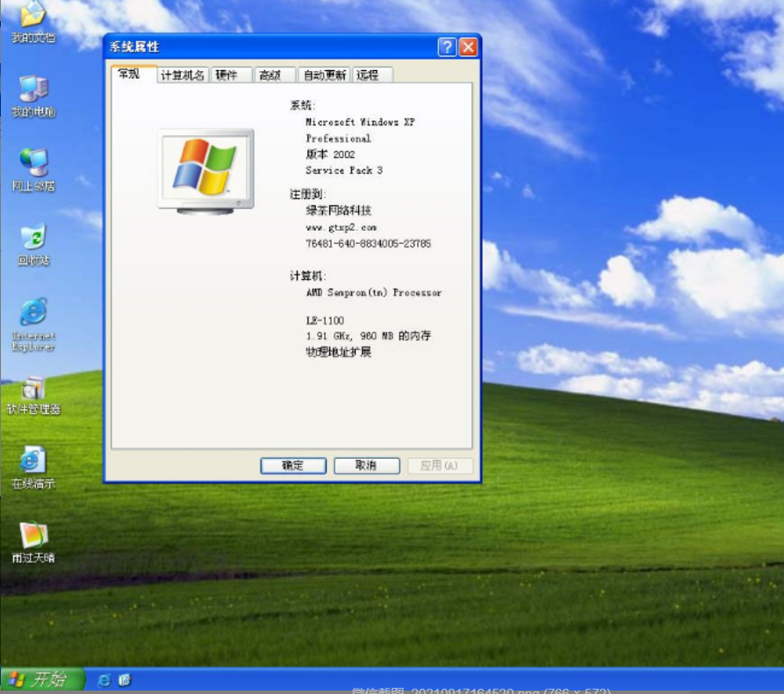Image resolution: width=784 pixels, height=694 pixels.
Task: Click the 'www.gtxp2.com' text
Action: click(341, 227)
